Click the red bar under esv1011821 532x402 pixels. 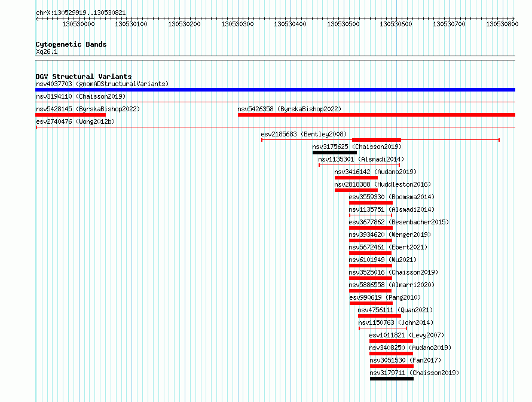(391, 341)
